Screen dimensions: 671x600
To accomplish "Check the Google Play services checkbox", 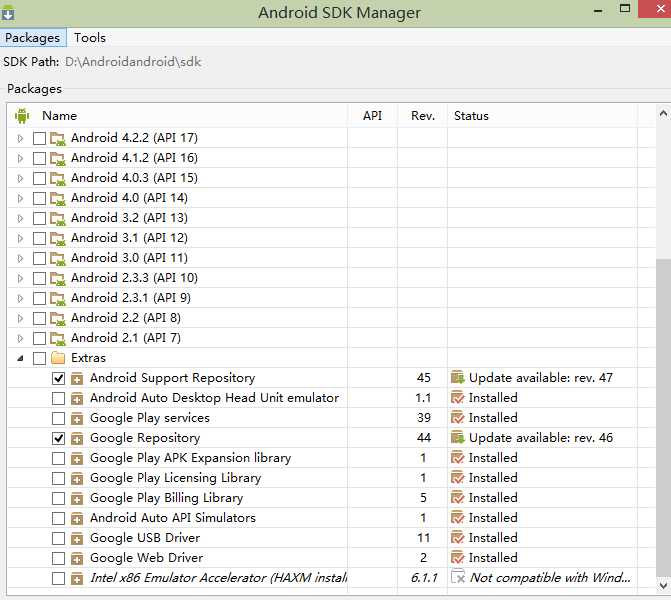I will point(58,419).
